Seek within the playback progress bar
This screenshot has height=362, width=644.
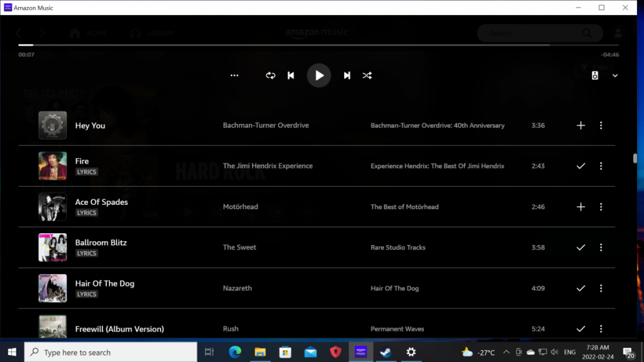(x=318, y=45)
